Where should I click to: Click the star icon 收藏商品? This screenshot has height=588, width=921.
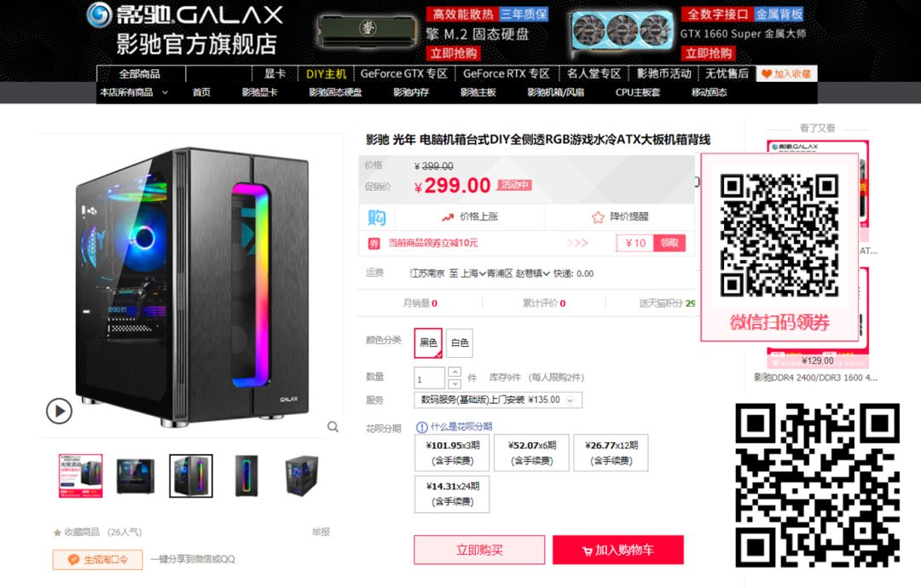pos(57,533)
